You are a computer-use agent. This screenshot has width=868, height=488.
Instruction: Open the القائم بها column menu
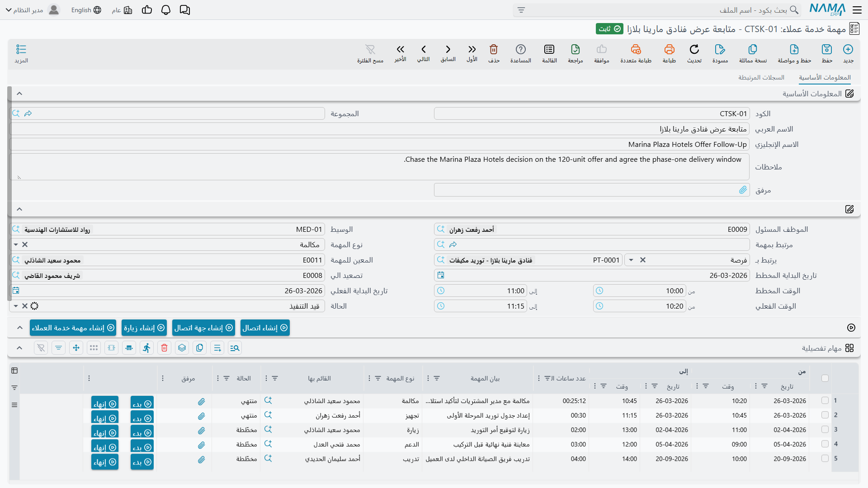pos(266,378)
